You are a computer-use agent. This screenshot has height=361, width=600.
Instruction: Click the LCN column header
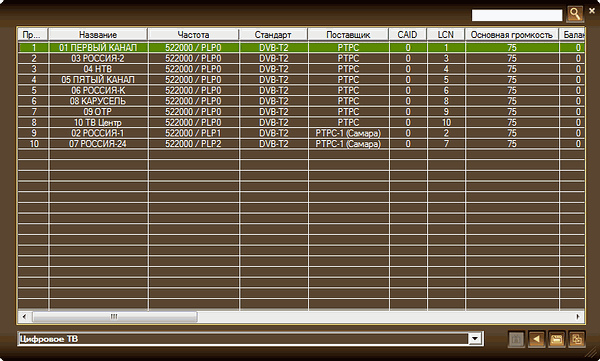click(446, 35)
